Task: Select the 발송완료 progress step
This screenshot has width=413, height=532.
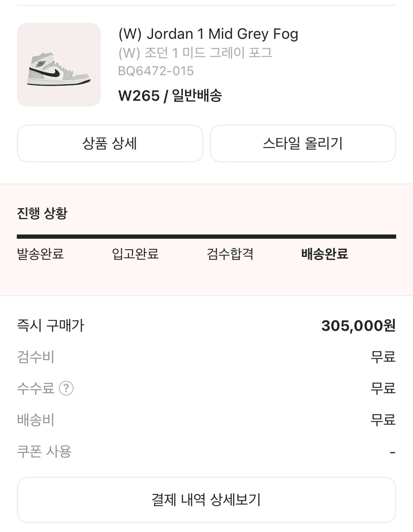Action: pyautogui.click(x=40, y=254)
